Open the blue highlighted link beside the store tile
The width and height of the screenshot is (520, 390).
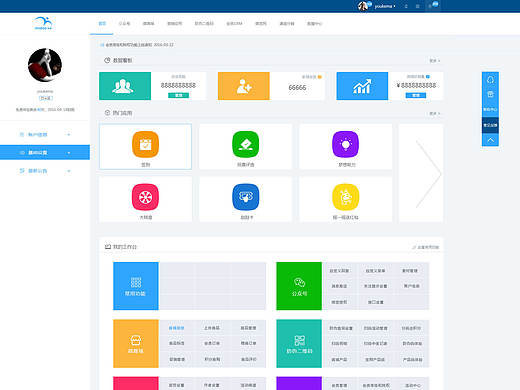coord(176,328)
